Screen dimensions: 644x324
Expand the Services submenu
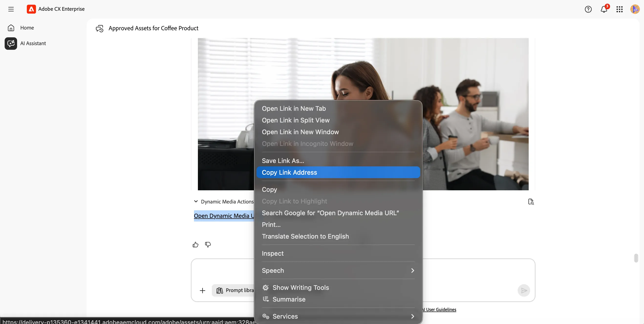pos(338,316)
